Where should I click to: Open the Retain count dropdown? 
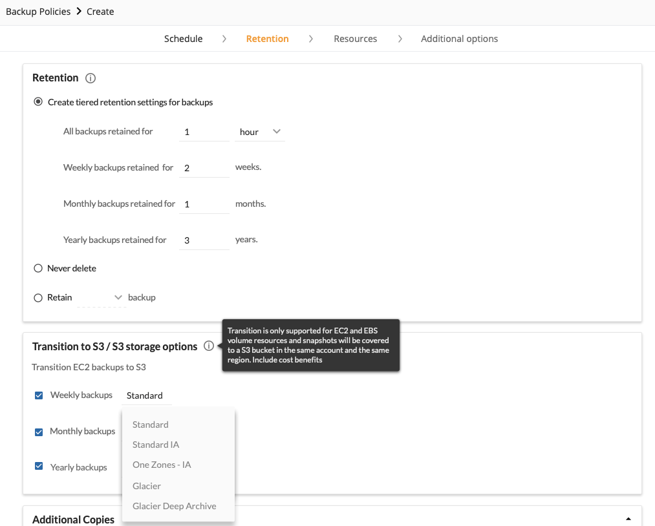pyautogui.click(x=101, y=297)
